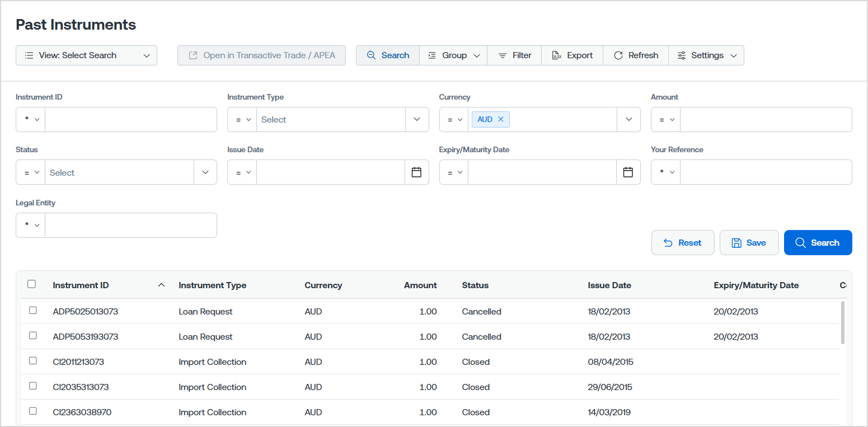The image size is (868, 427).
Task: Click the Expiry/Maturity Date column header
Action: [x=756, y=285]
